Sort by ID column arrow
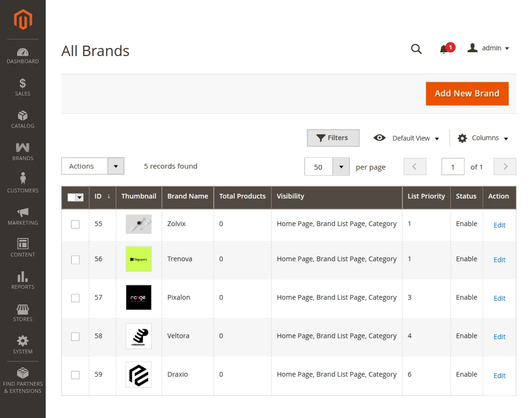532x418 pixels. pos(109,197)
